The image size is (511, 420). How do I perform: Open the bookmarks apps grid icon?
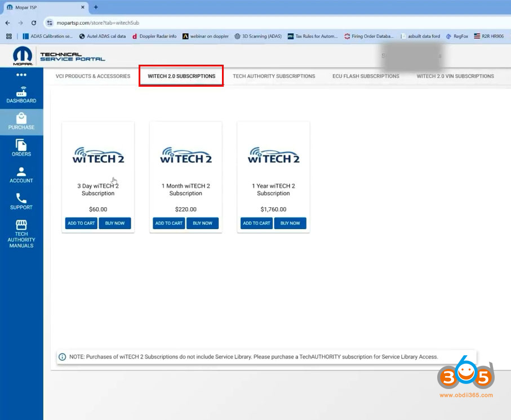pyautogui.click(x=9, y=37)
